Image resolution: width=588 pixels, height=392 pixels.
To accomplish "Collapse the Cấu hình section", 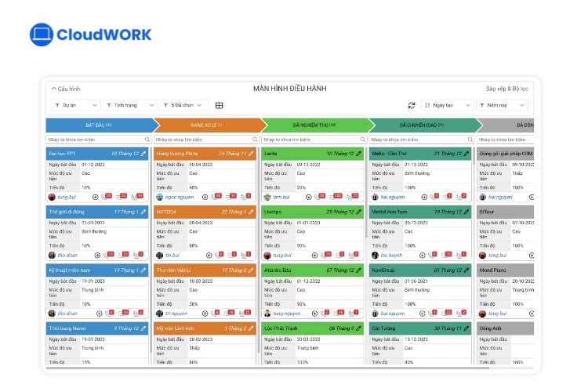I will pos(66,89).
